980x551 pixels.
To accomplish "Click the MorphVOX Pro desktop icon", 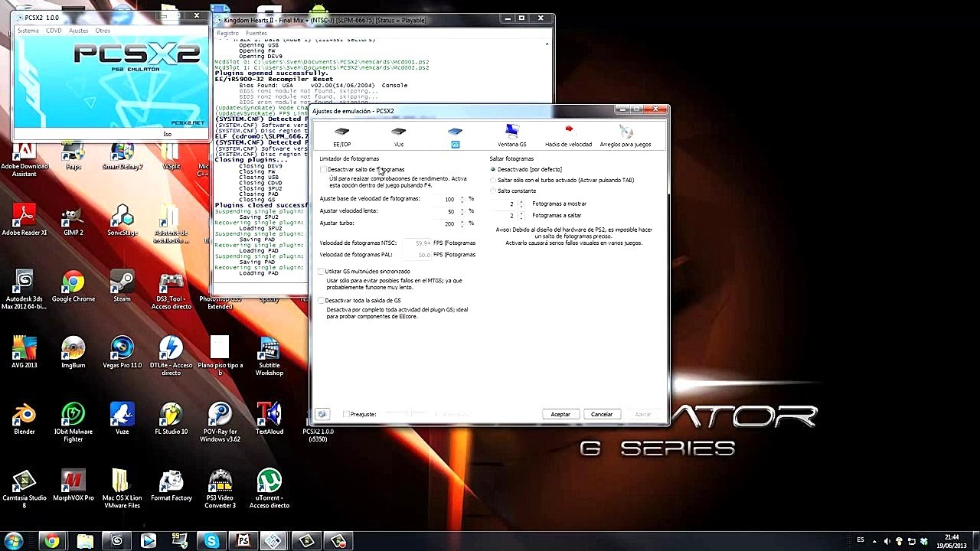I will (x=73, y=486).
